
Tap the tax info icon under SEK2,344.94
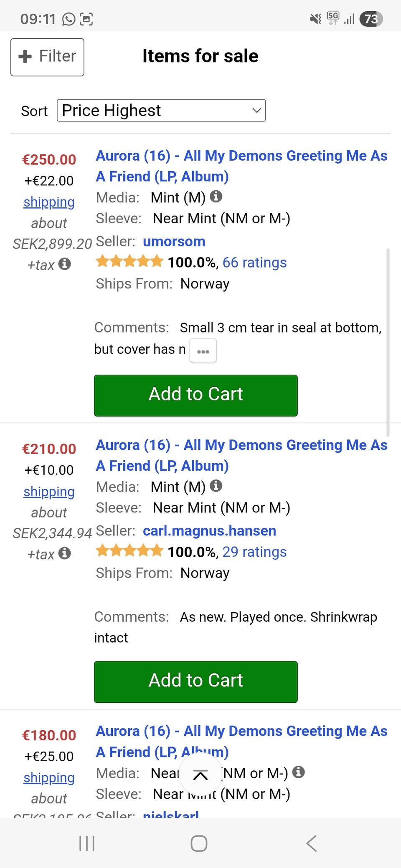click(64, 553)
